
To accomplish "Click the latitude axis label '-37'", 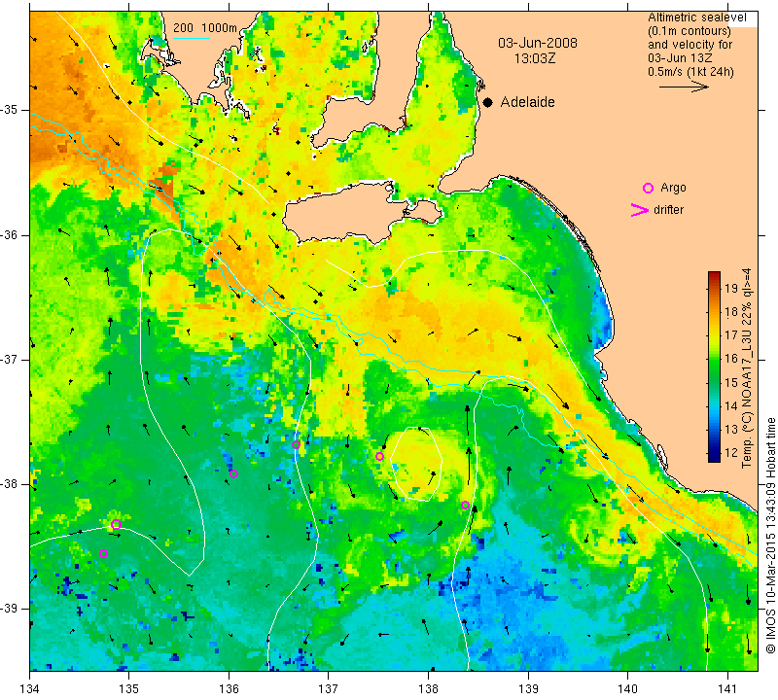I will [10, 359].
